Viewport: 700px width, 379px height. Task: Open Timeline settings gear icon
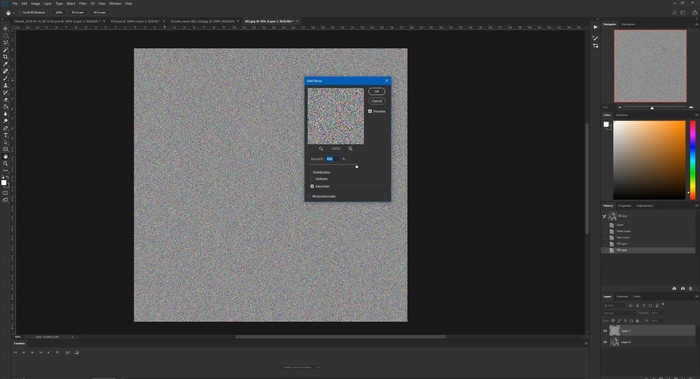[57, 353]
